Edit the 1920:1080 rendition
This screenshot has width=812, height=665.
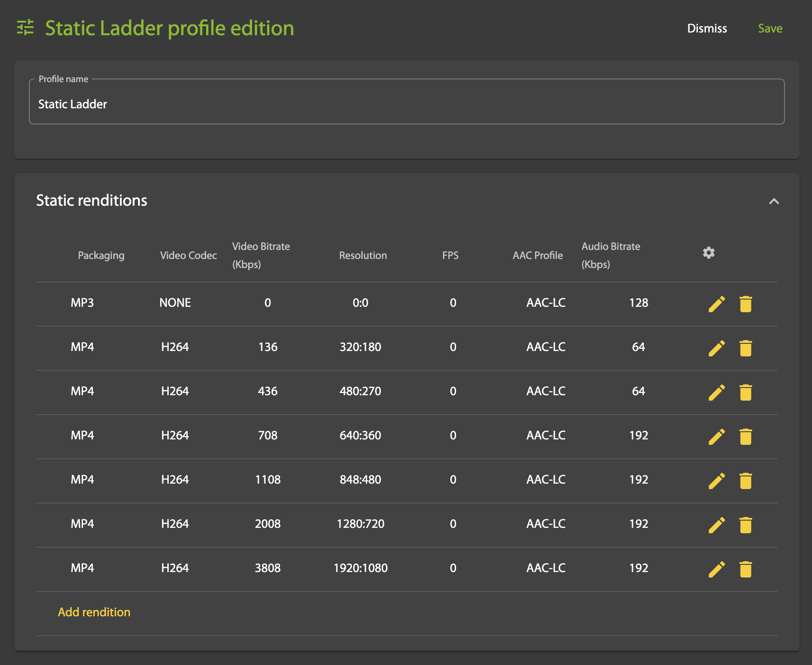coord(717,568)
